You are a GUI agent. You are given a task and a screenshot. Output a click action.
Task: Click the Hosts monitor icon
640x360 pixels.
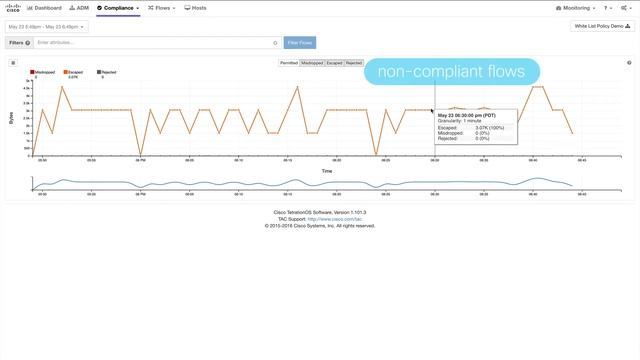(x=187, y=8)
